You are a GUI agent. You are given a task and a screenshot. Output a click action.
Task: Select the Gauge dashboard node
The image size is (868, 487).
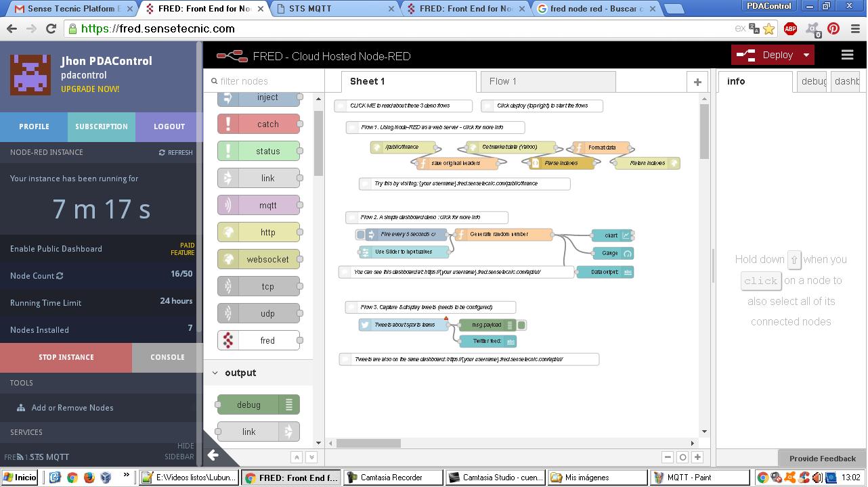[612, 254]
